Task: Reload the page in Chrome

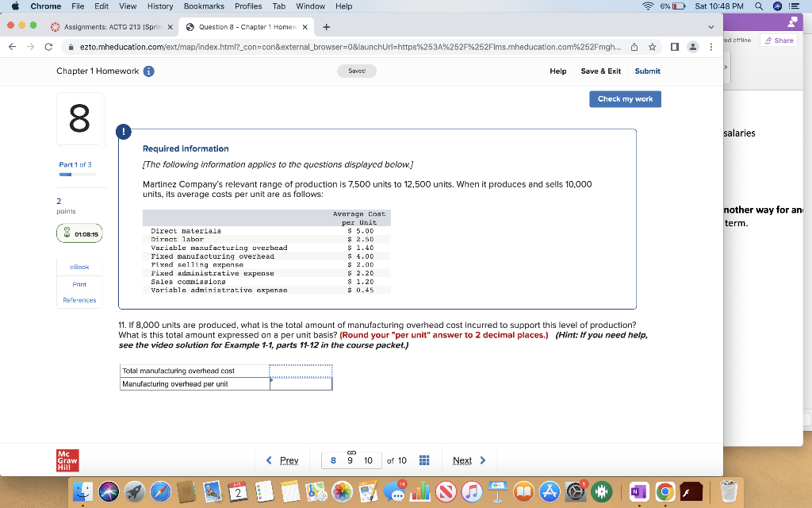Action: pyautogui.click(x=48, y=47)
